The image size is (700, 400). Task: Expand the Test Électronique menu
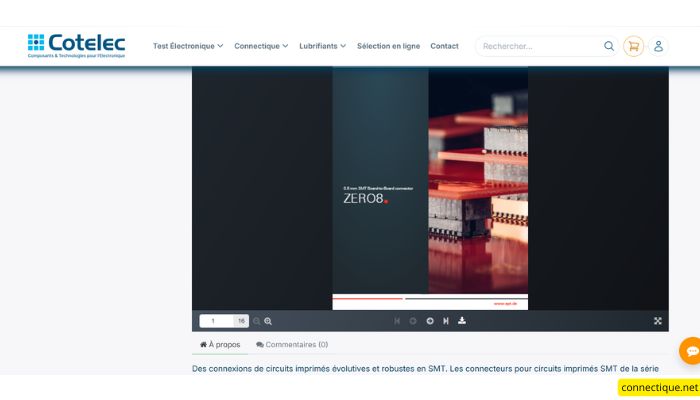pos(188,46)
